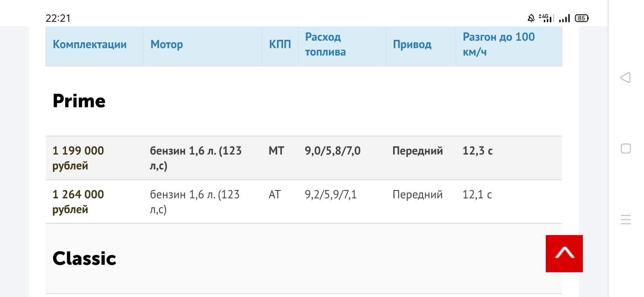Expand the Prime trim section heading

point(79,101)
